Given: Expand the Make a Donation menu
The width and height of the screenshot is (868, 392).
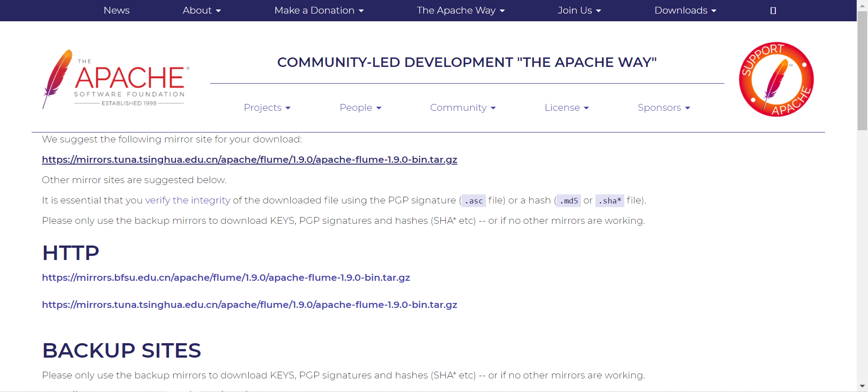Looking at the screenshot, I should [319, 10].
